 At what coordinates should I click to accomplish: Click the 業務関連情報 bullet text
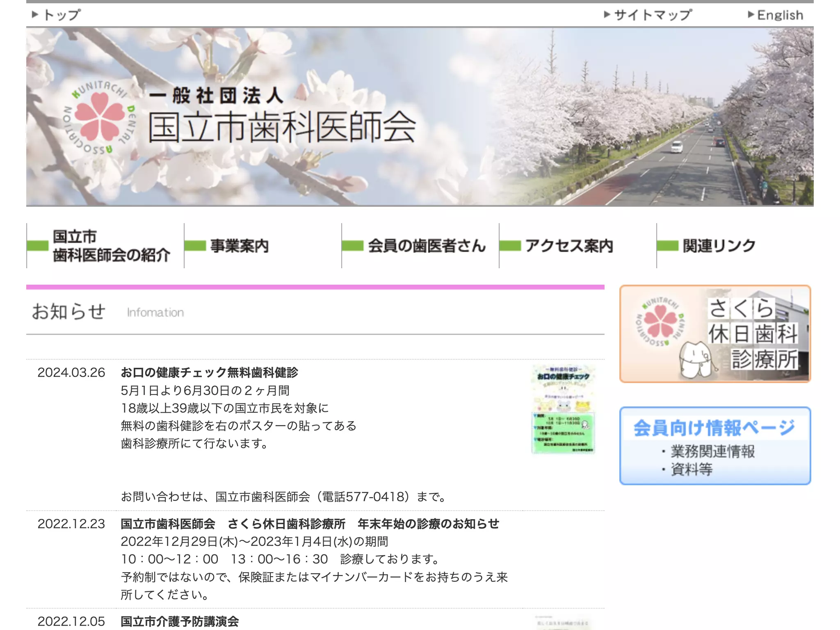pyautogui.click(x=713, y=451)
